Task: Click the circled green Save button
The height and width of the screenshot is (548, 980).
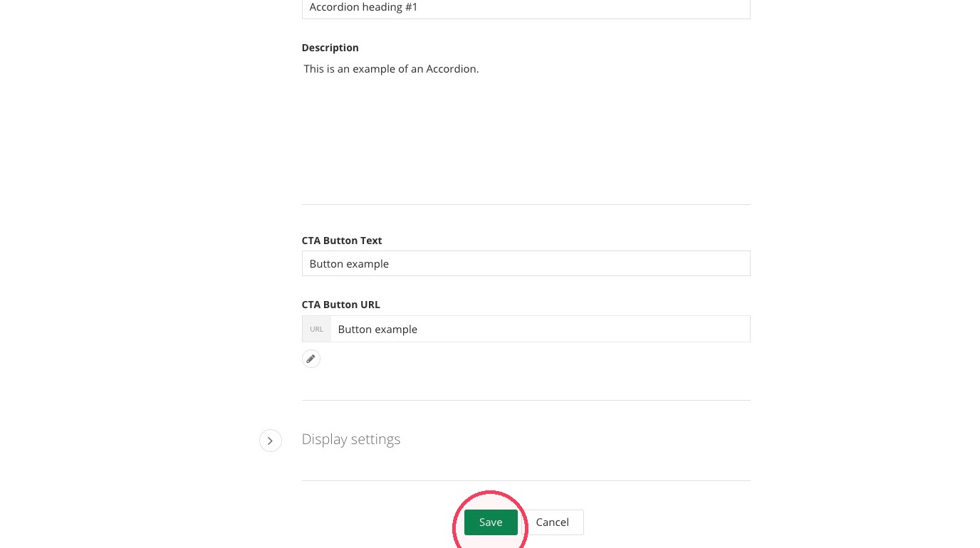Action: tap(491, 522)
